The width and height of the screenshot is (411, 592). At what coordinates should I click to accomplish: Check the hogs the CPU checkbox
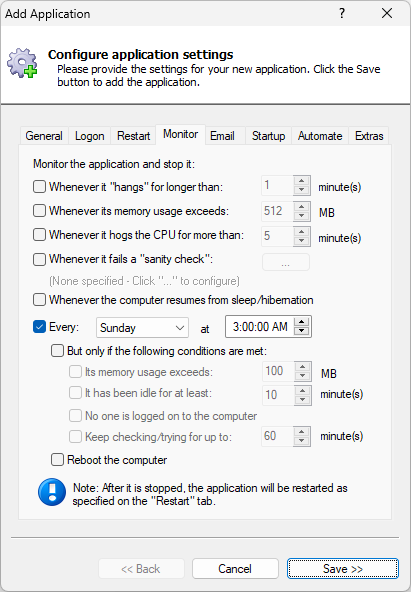[x=39, y=234]
